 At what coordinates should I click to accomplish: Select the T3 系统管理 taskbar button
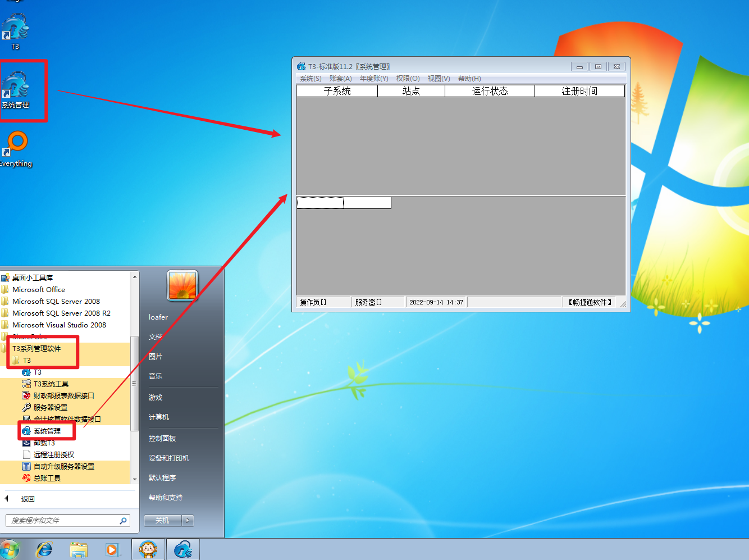183,549
